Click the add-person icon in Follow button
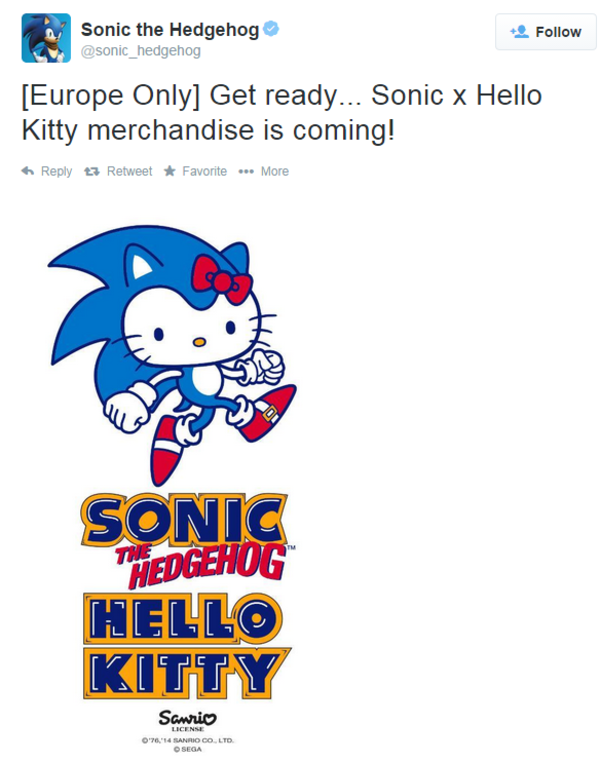The height and width of the screenshot is (762, 600). pyautogui.click(x=519, y=32)
